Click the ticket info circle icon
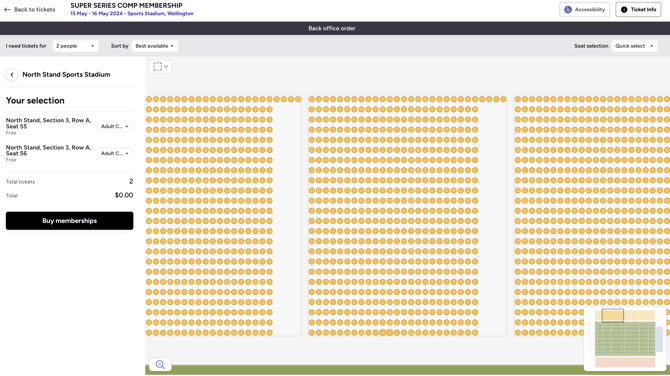Screen dimensions: 670x376 (x=624, y=9)
